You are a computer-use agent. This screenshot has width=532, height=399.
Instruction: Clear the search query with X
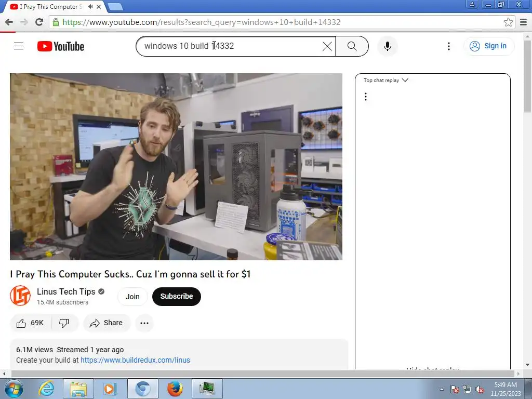point(327,46)
